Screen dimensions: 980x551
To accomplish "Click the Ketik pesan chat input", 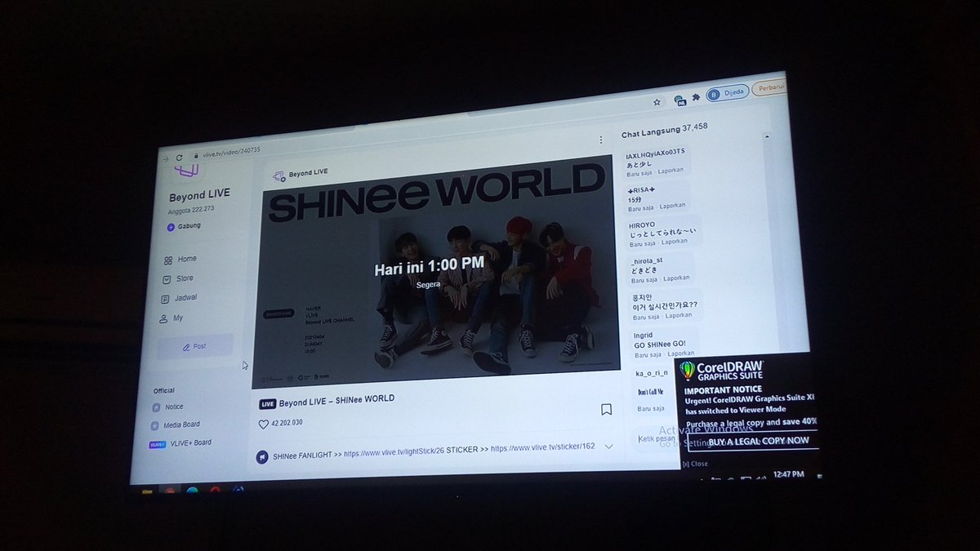I will pyautogui.click(x=655, y=438).
